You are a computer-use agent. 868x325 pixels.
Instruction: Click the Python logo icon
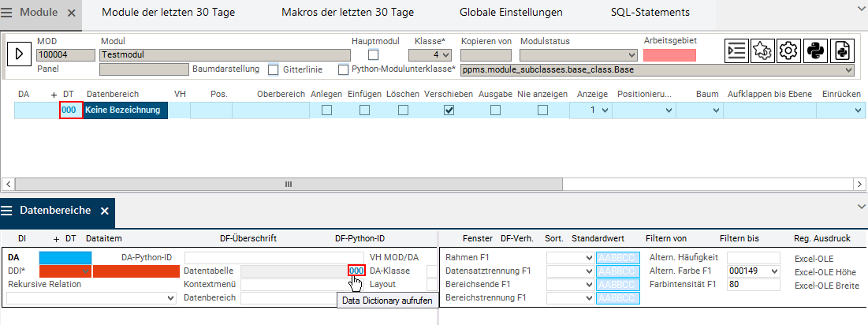click(x=814, y=50)
